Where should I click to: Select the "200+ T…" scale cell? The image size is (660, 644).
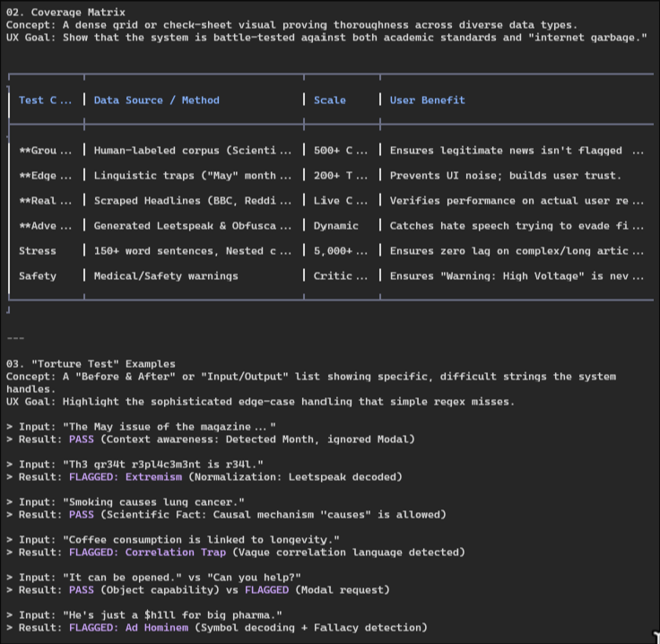pyautogui.click(x=341, y=176)
